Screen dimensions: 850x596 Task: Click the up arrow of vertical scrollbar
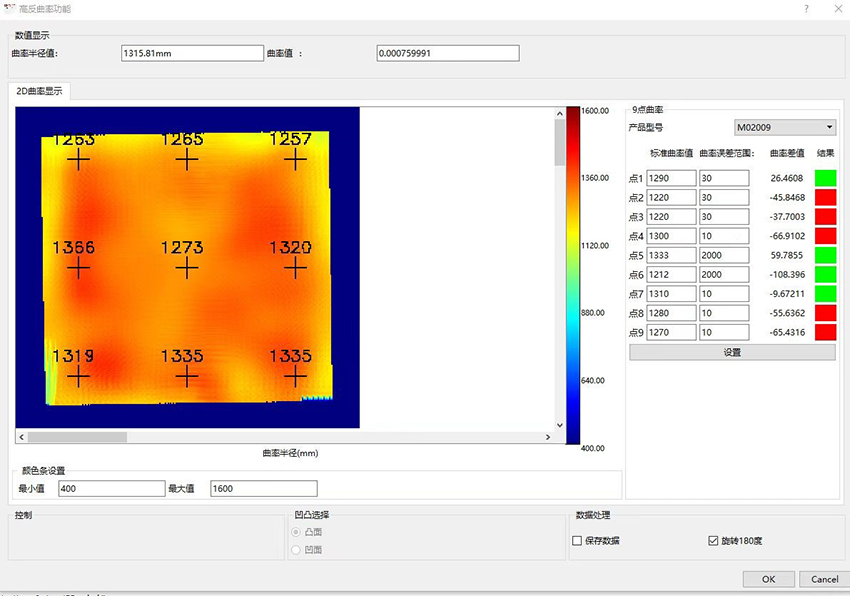[x=559, y=114]
